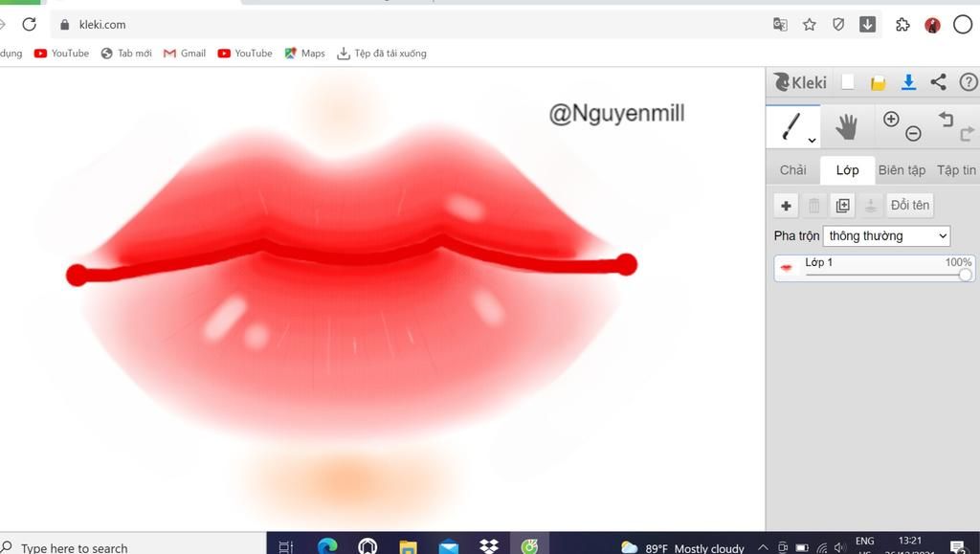The width and height of the screenshot is (980, 554).
Task: Open the battery status tray icon
Action: tap(803, 547)
